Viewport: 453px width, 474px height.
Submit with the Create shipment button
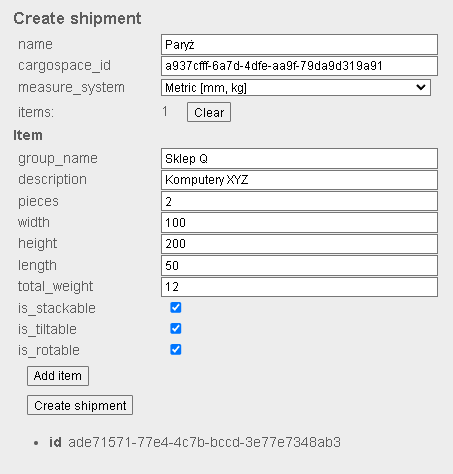point(80,405)
